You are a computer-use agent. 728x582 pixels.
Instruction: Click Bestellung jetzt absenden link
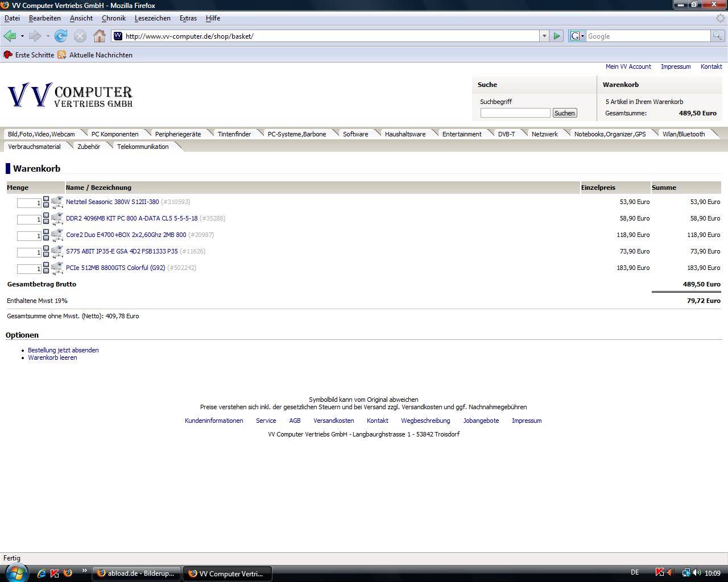click(x=63, y=350)
